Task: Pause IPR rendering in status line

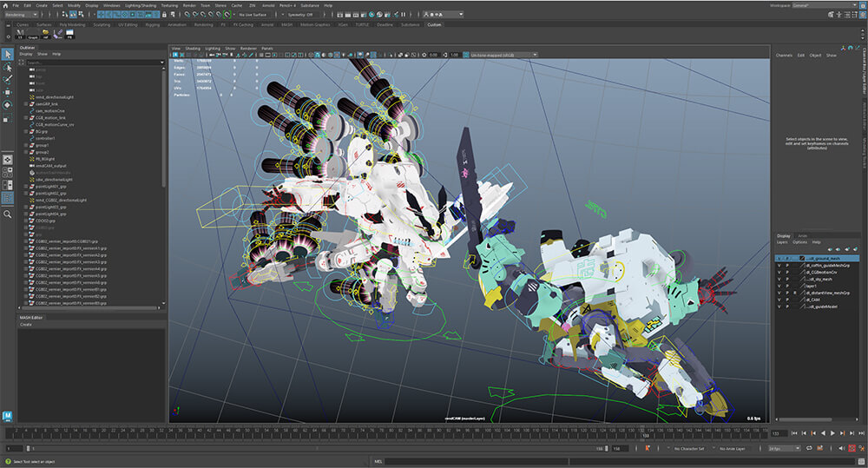Action: [x=404, y=15]
